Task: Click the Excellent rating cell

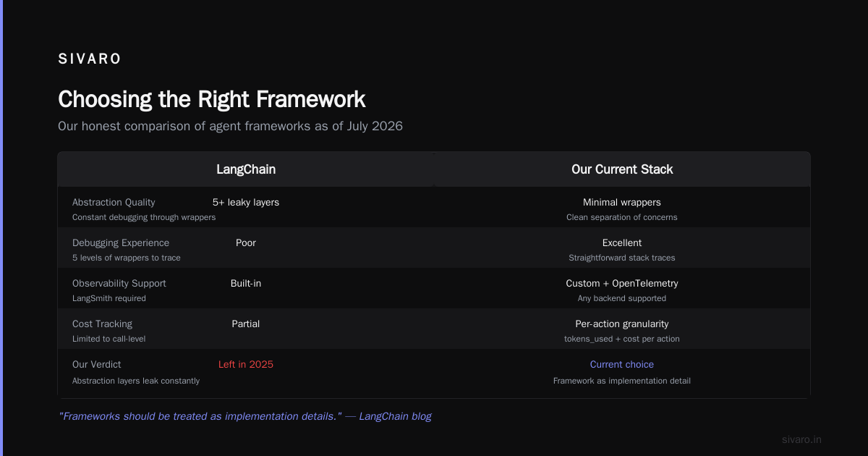Action: pos(622,243)
